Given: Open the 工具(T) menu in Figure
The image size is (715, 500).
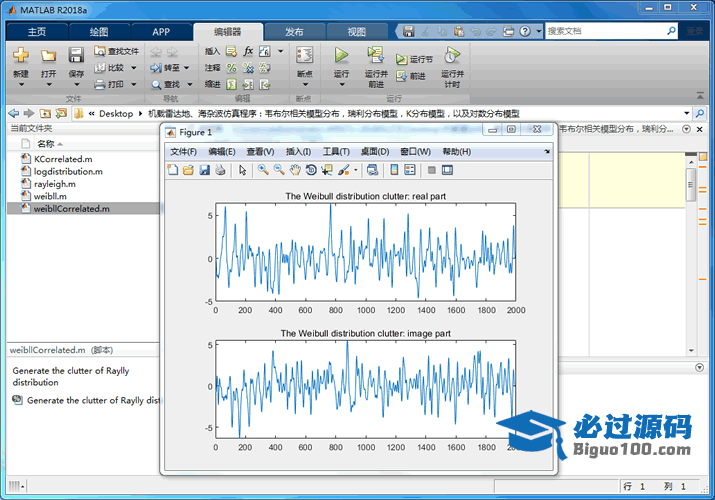Looking at the screenshot, I should [x=336, y=152].
